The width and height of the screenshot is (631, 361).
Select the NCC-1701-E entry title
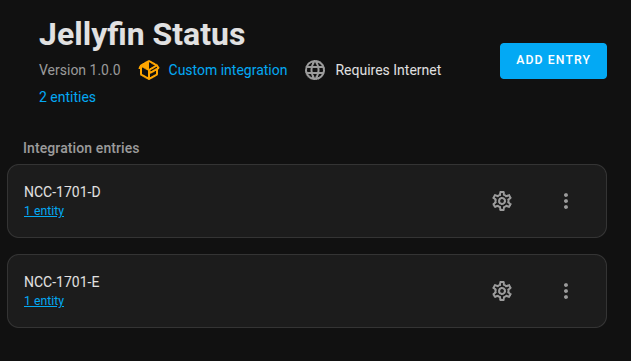tap(62, 282)
